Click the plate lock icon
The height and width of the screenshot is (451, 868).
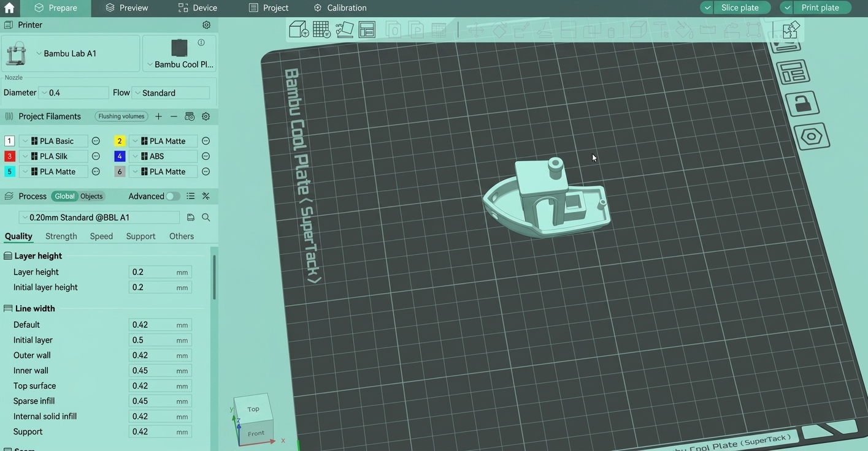point(802,104)
